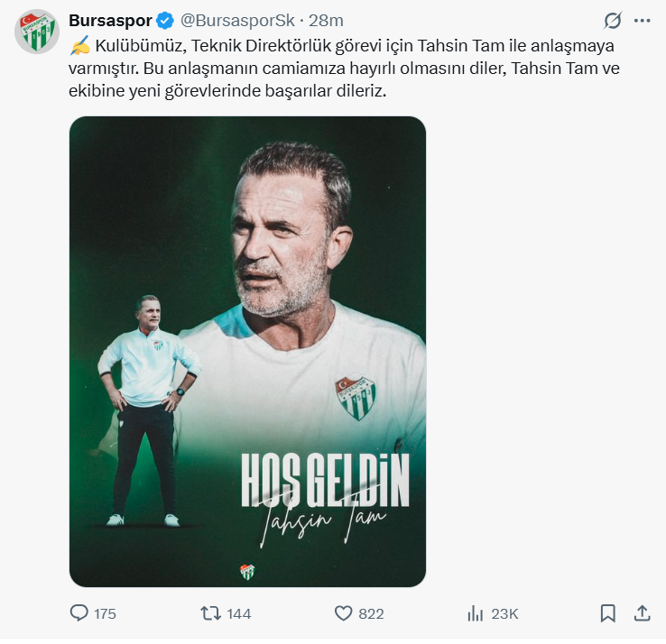
Task: View analytics via the bar chart icon
Action: [476, 613]
